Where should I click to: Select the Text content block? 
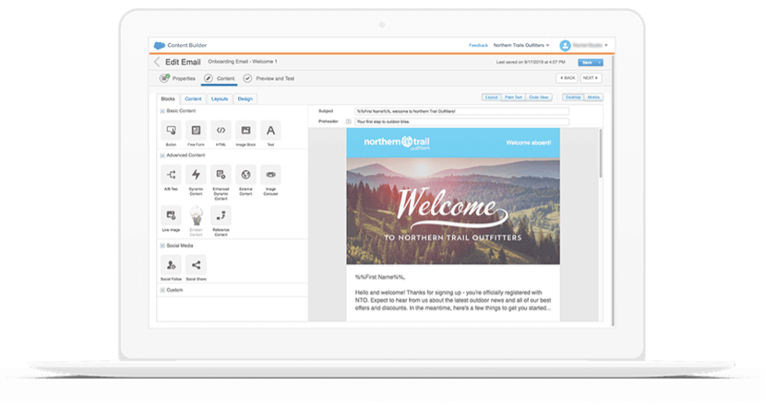[271, 131]
